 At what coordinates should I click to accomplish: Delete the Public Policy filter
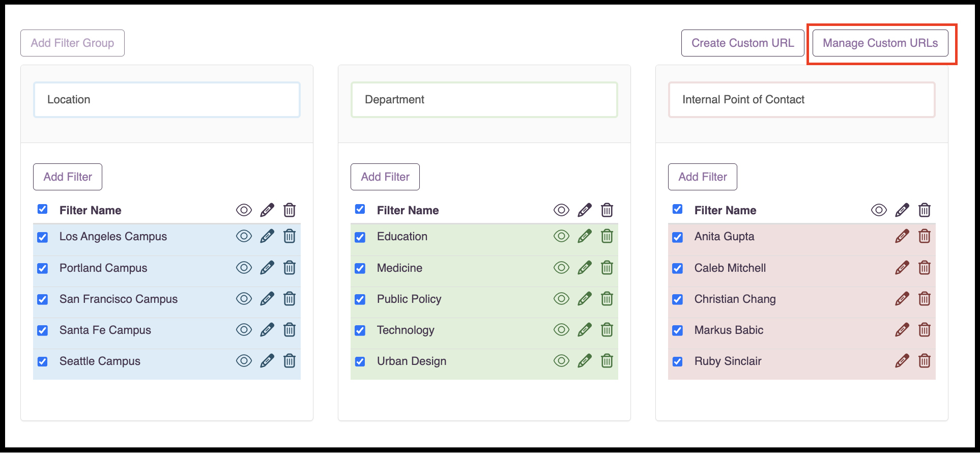(607, 299)
